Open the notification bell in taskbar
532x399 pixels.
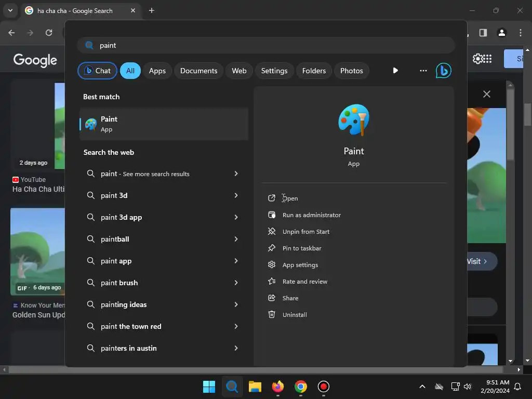click(517, 387)
